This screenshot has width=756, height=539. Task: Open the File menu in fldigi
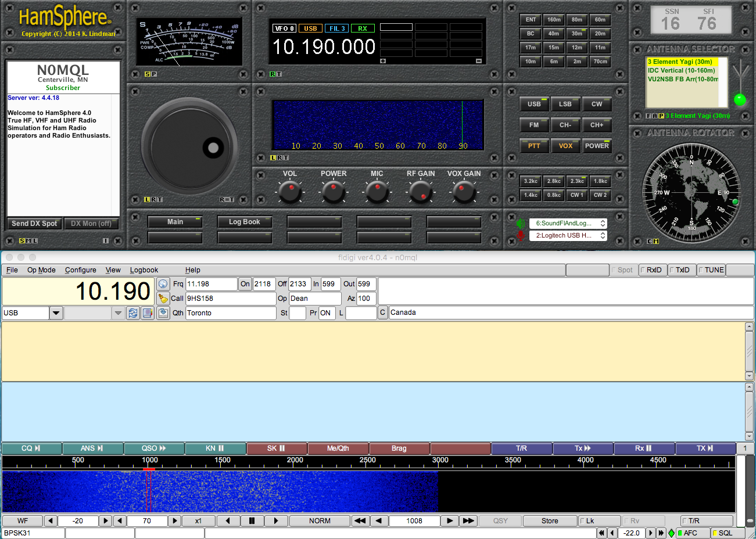click(12, 270)
